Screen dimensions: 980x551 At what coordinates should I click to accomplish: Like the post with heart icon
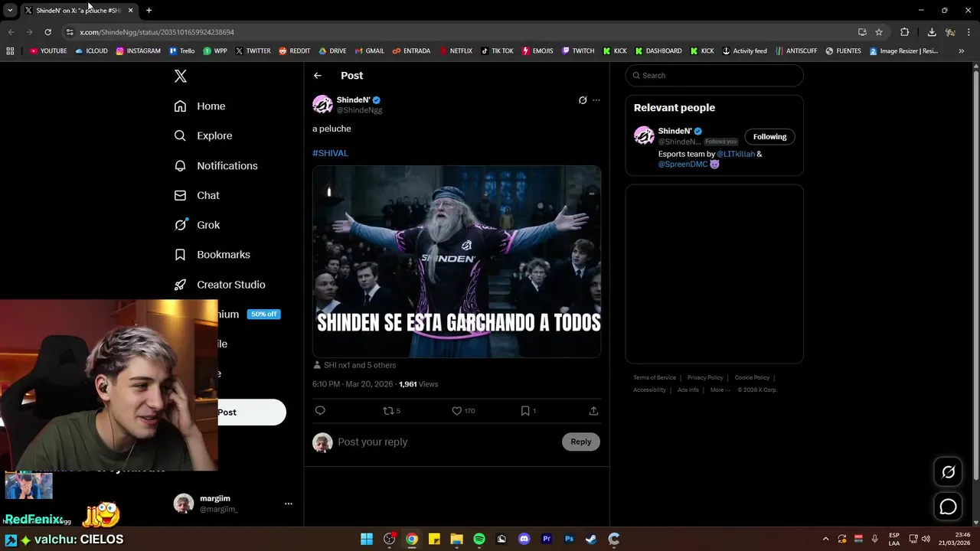point(463,411)
